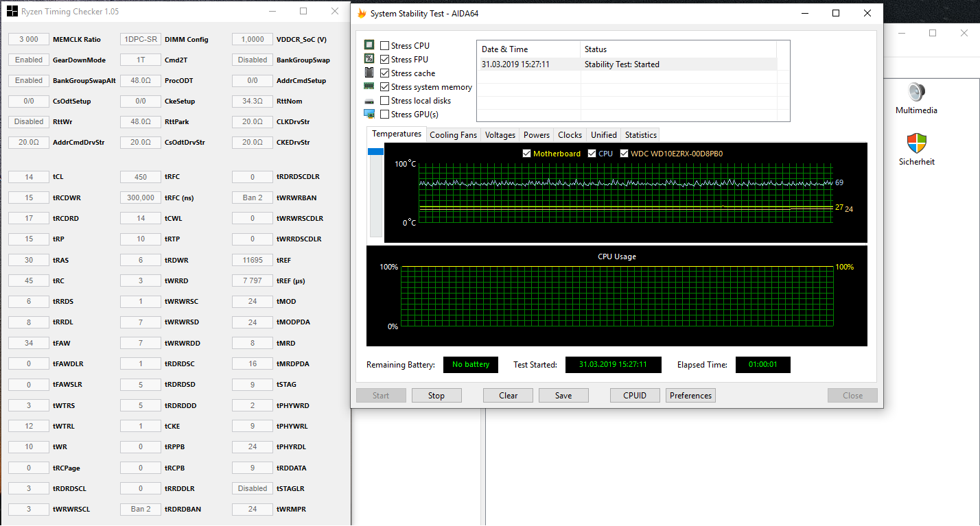
Task: Uncheck the Stress FPU checkbox
Action: [385, 60]
